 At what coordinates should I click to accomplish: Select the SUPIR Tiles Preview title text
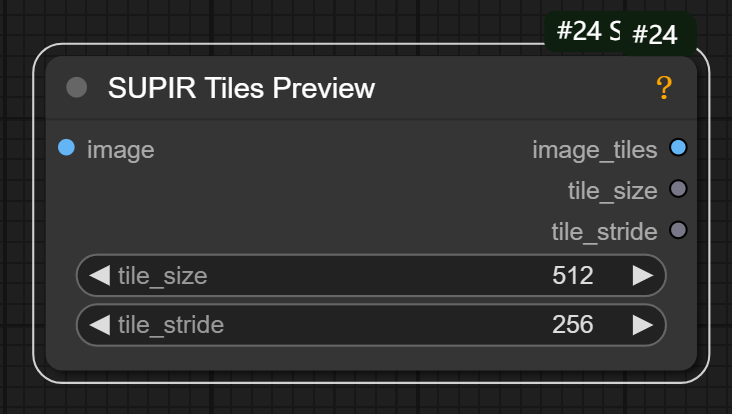click(241, 88)
